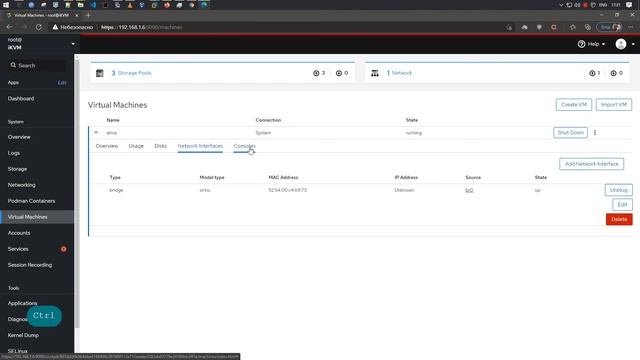
Task: Launch VLC cone icon in taskbar
Action: pos(130,5)
